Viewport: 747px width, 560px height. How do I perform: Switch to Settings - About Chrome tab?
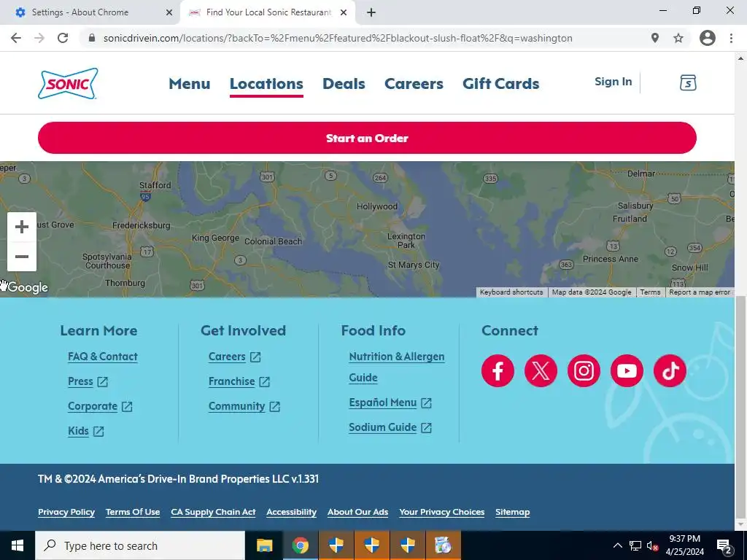[90, 13]
